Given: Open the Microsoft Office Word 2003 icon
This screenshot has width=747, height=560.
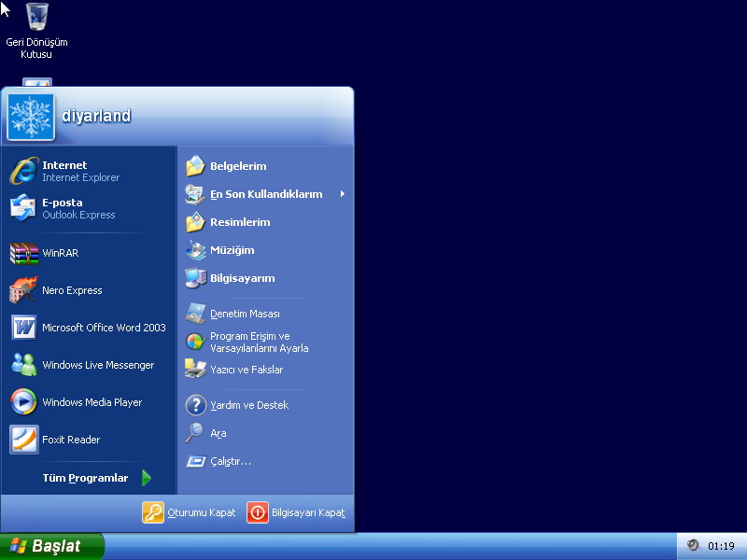Looking at the screenshot, I should (x=24, y=328).
